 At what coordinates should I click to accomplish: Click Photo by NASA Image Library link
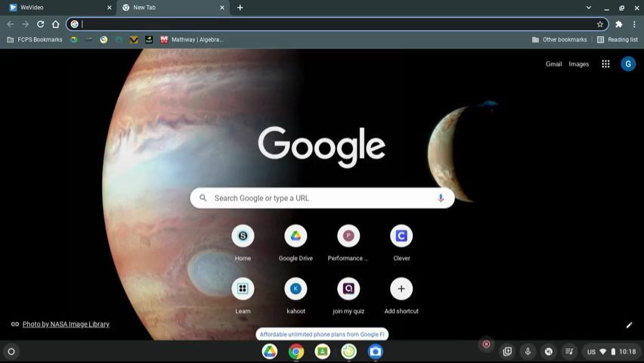66,324
